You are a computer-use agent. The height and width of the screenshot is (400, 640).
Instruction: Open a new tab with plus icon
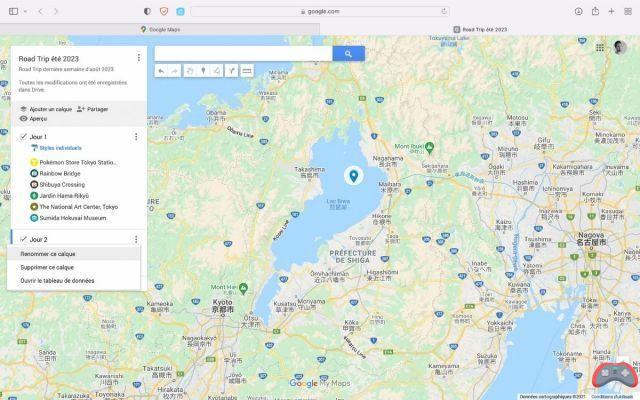pyautogui.click(x=611, y=11)
